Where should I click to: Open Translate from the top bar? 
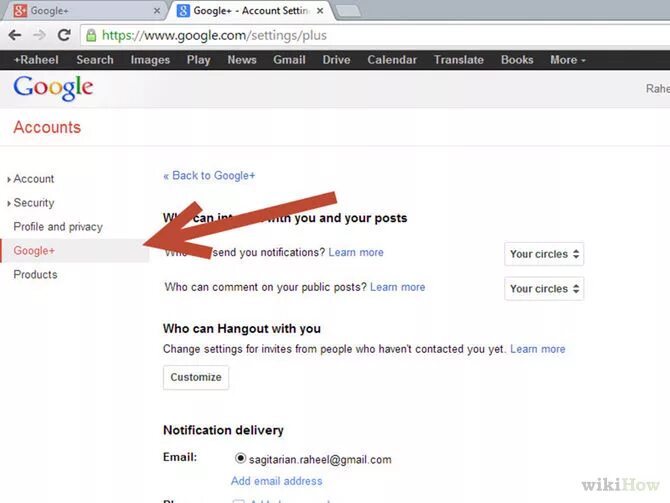[x=458, y=60]
